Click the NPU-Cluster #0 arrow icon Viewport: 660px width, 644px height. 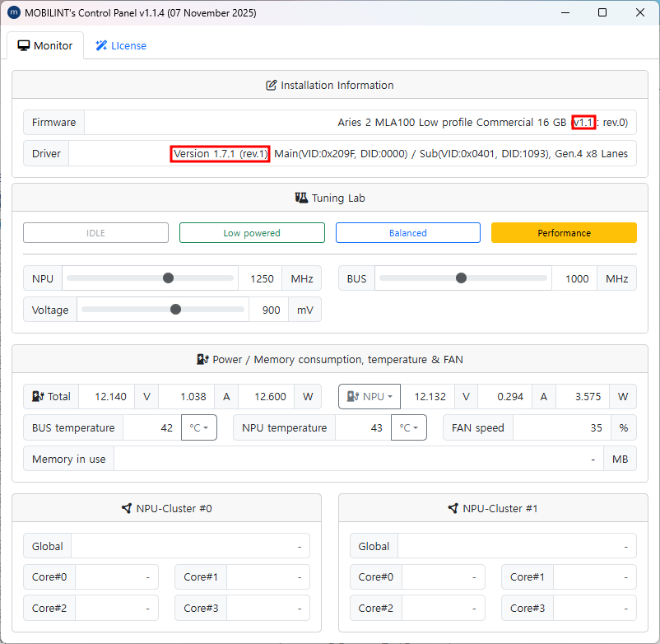point(126,509)
